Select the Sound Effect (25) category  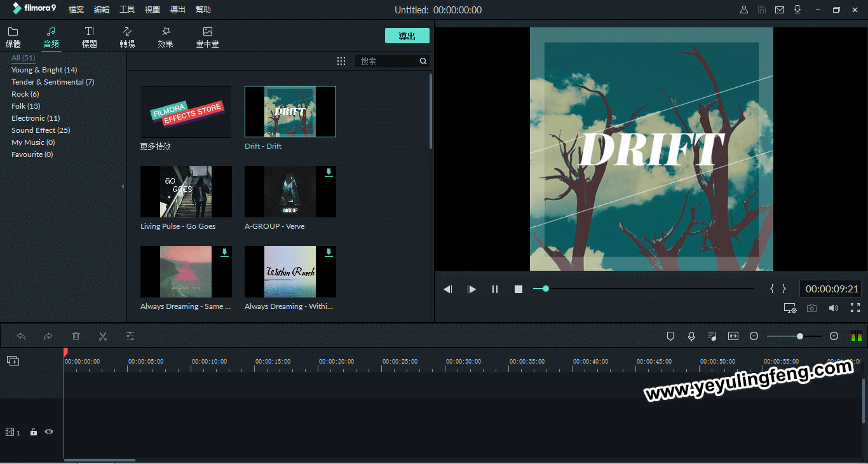(41, 130)
